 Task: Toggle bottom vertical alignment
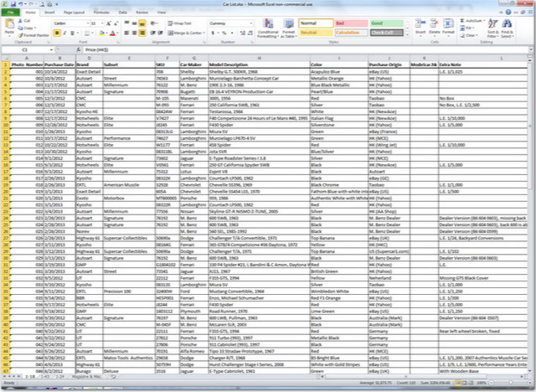142,23
